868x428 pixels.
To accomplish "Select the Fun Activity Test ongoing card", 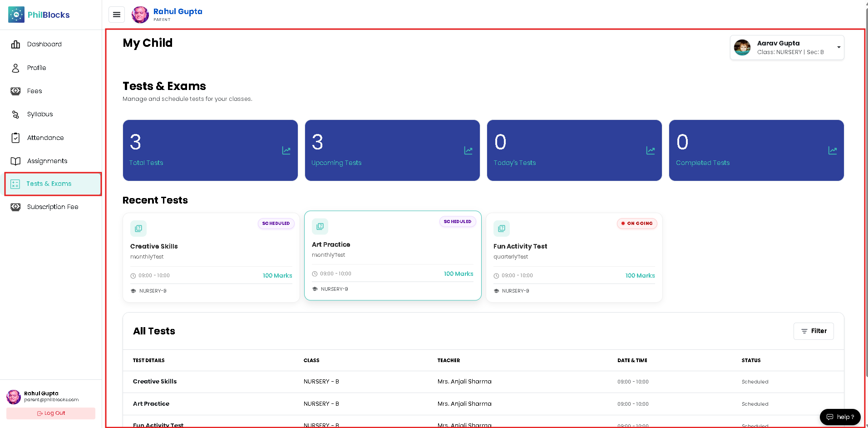I will (x=574, y=258).
